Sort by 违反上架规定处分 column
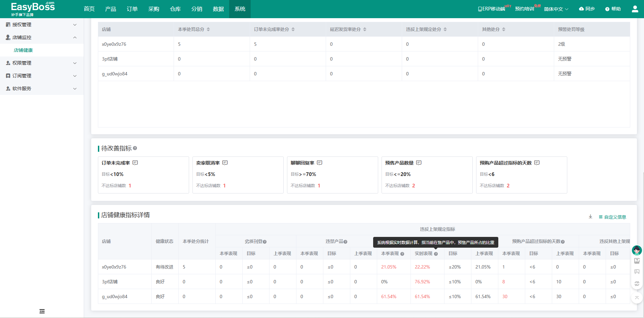 pyautogui.click(x=445, y=29)
